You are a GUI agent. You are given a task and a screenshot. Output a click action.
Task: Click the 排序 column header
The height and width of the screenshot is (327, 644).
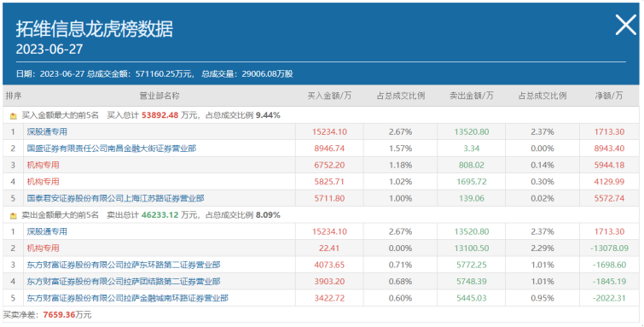tap(13, 96)
